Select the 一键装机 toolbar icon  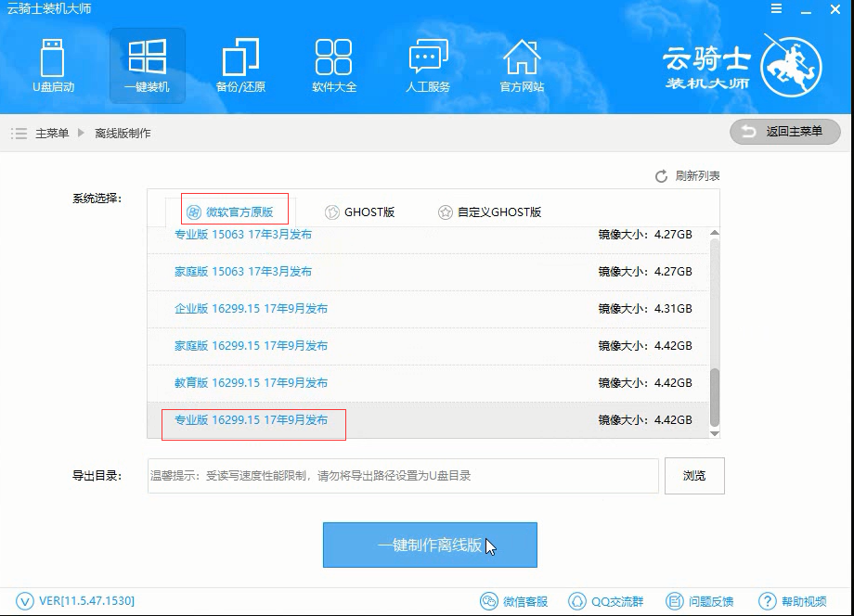click(147, 65)
